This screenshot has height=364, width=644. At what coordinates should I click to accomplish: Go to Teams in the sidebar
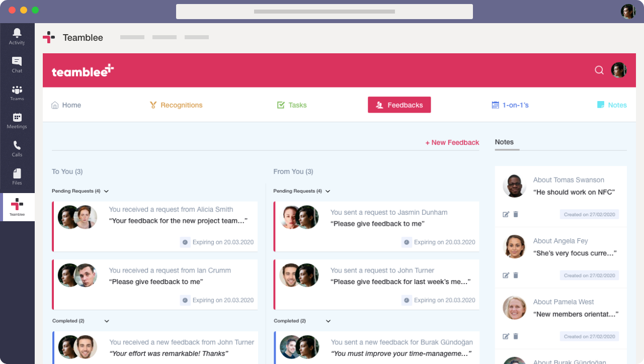click(x=17, y=93)
